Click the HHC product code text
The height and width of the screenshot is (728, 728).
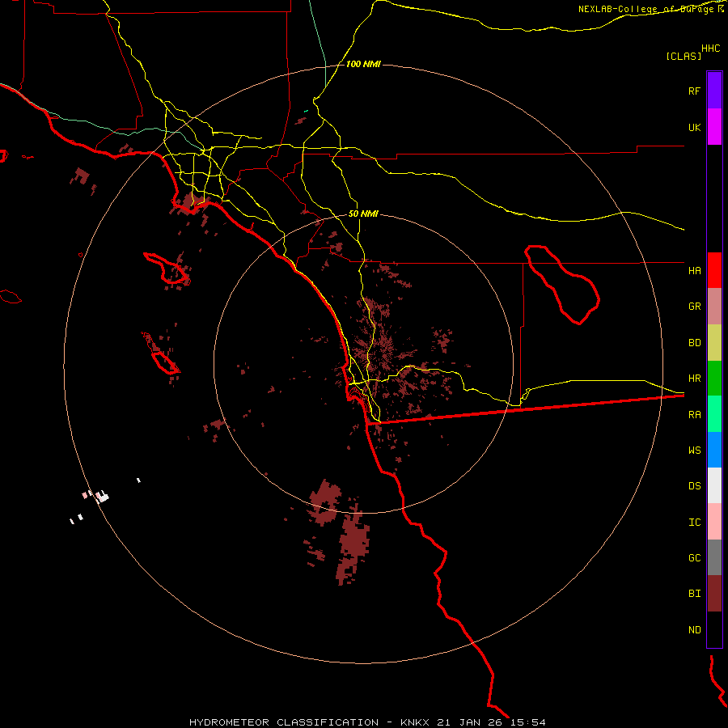pos(711,48)
